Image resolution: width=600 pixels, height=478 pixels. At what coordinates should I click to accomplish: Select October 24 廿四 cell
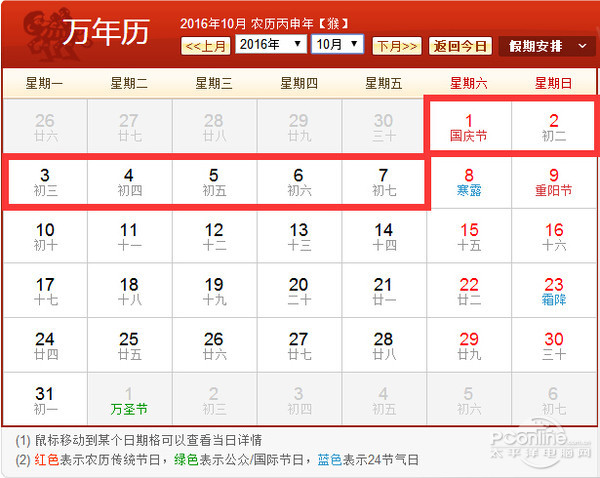(x=45, y=345)
